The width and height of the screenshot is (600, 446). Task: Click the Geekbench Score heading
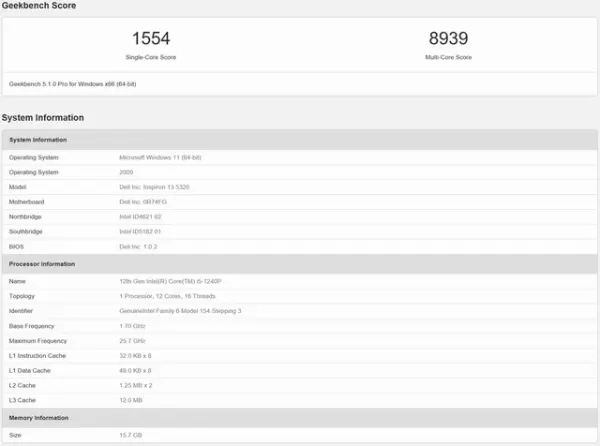[38, 6]
